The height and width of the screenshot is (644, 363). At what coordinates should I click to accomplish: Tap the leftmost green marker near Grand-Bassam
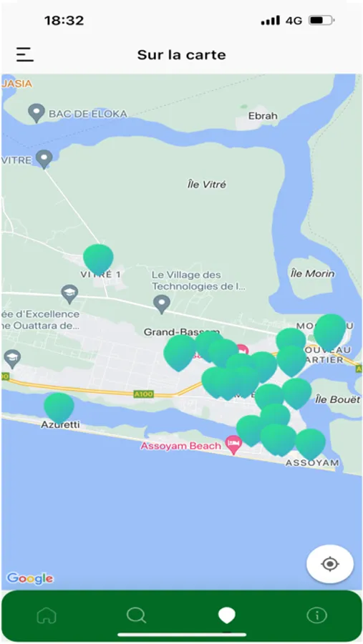coord(179,353)
